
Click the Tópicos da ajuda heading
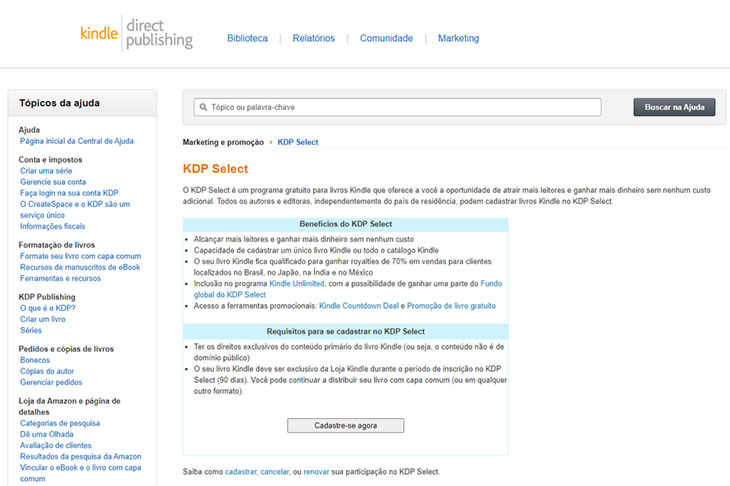(x=59, y=103)
